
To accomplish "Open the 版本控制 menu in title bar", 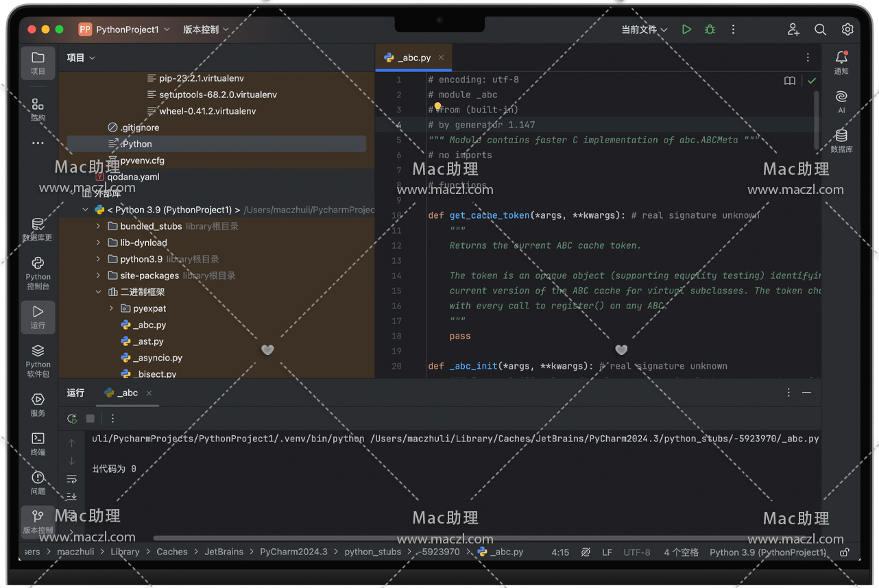I will click(x=206, y=29).
